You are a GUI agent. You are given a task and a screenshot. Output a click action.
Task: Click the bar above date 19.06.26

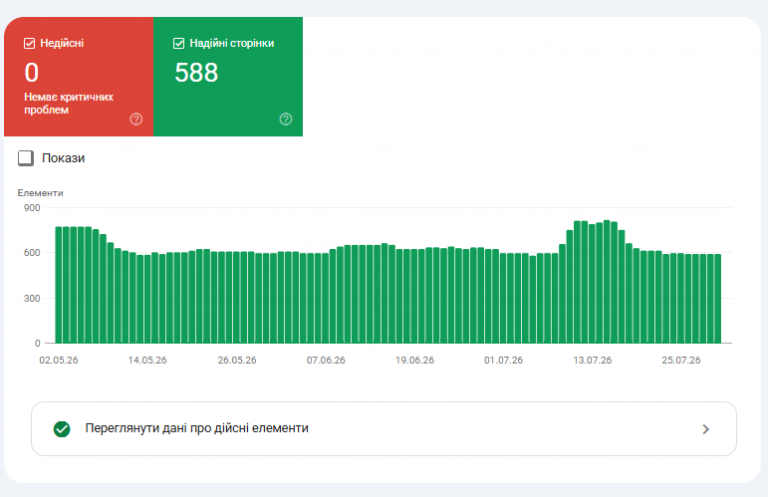[x=414, y=296]
